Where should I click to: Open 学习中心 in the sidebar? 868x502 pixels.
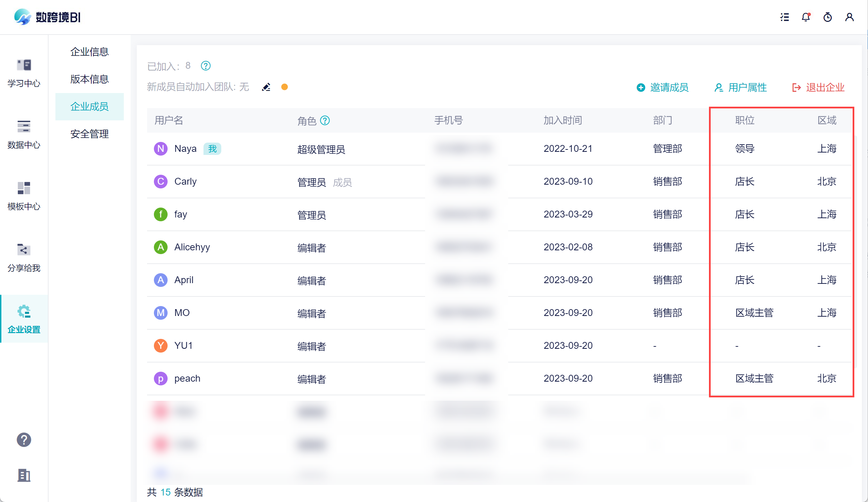point(24,73)
